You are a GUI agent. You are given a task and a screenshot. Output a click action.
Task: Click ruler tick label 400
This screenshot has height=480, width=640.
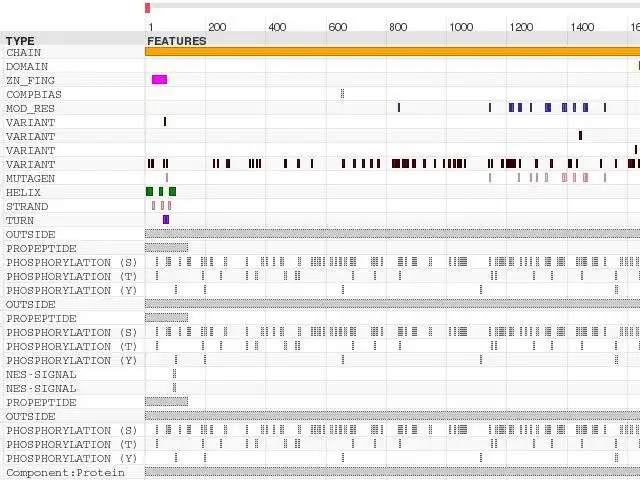(x=277, y=27)
